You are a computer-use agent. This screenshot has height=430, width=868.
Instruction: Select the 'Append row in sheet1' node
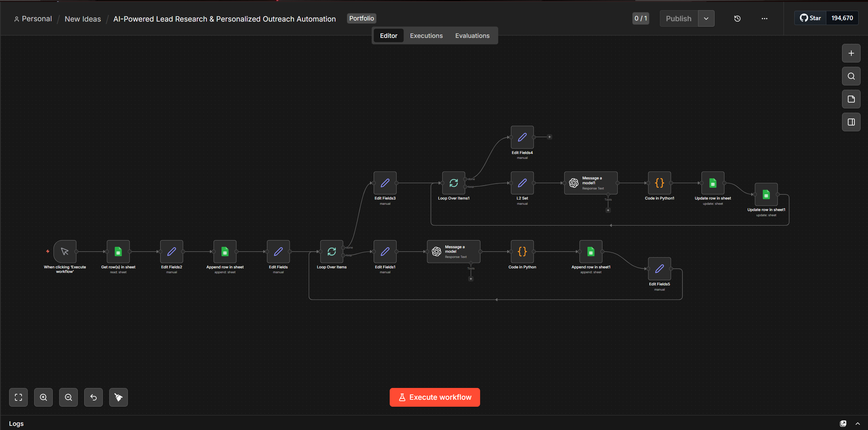(591, 251)
